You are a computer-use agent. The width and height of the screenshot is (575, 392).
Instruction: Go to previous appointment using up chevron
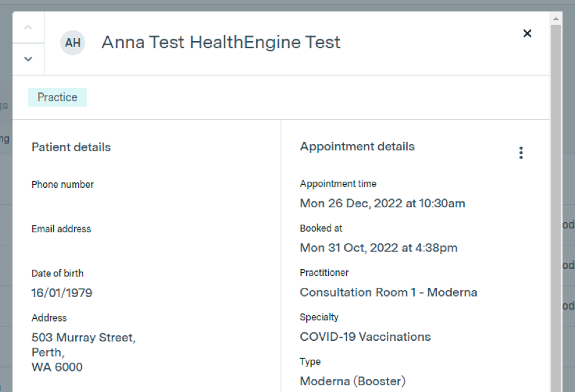click(28, 27)
